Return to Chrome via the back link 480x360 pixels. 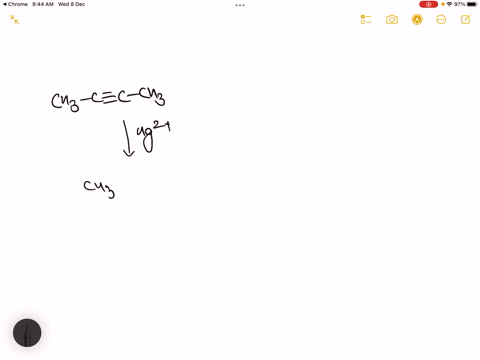tap(15, 4)
